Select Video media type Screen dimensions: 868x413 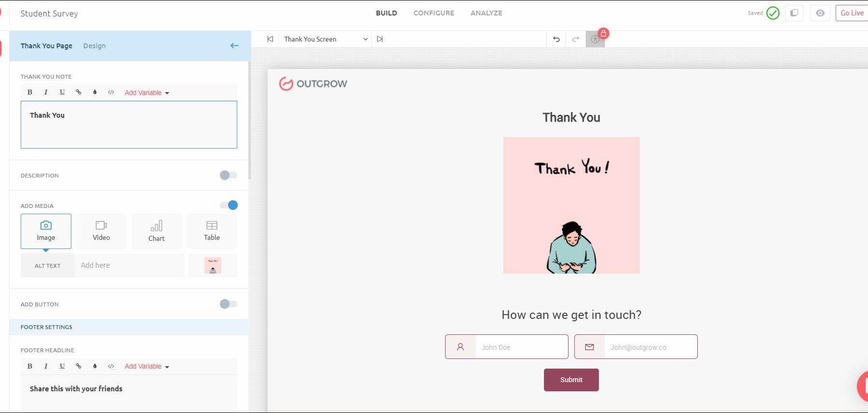101,231
